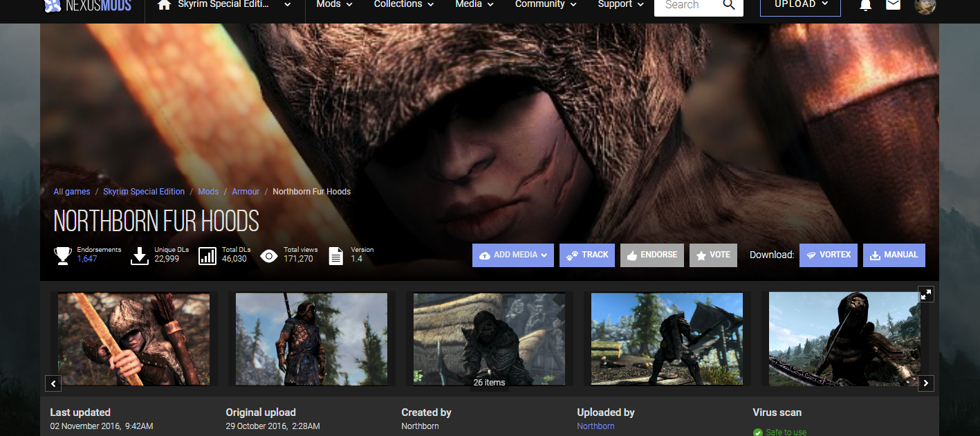Click the Unique DLs value 22,999
Viewport: 980px width, 436px height.
(x=167, y=259)
